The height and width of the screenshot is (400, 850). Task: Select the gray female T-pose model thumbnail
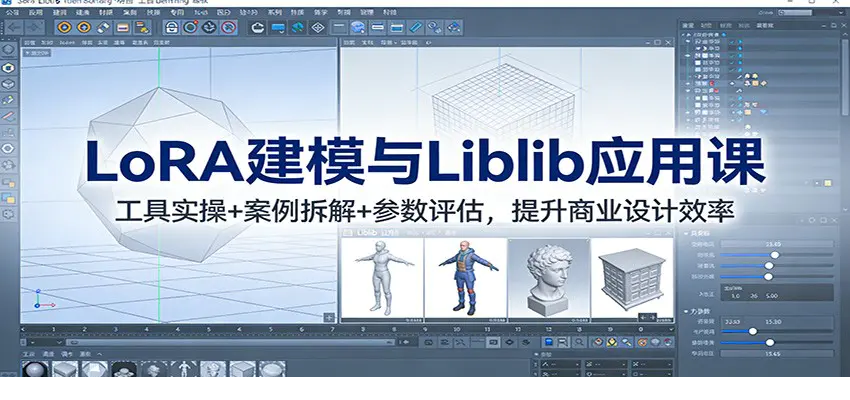click(382, 279)
